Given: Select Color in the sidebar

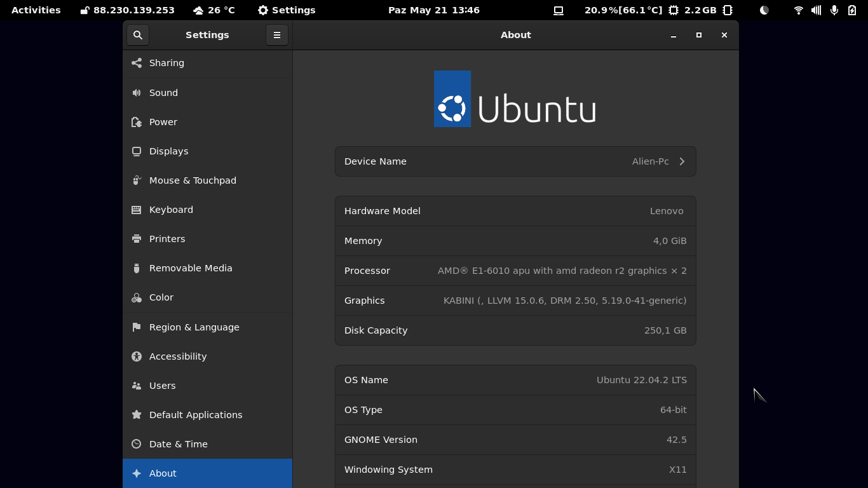Looking at the screenshot, I should click(x=208, y=297).
